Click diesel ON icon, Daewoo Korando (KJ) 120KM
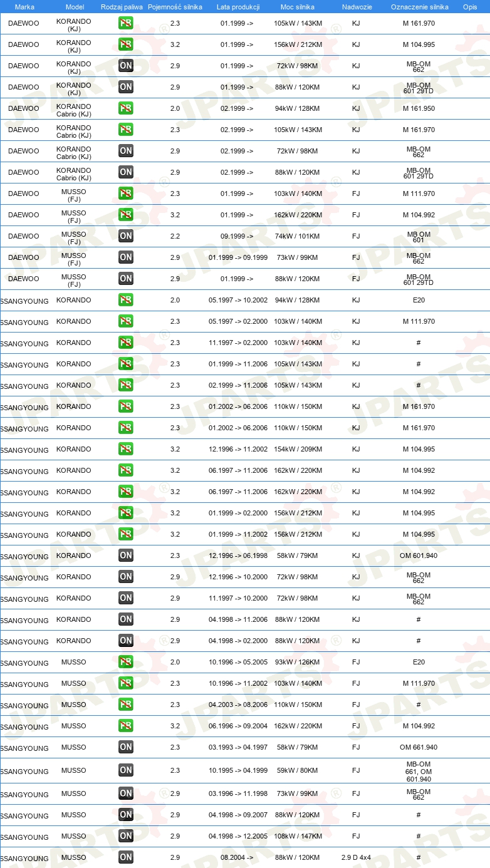The height and width of the screenshot is (868, 490). pyautogui.click(x=126, y=87)
